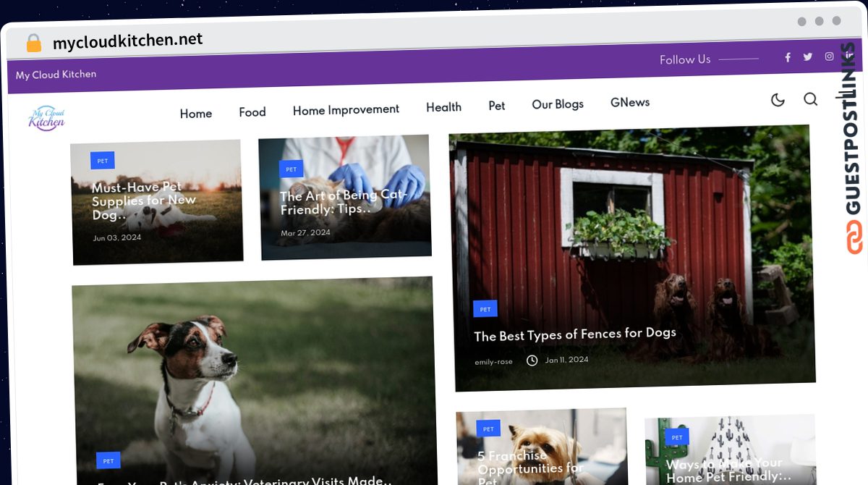Select Home Improvement in navigation
Screen dimensions: 868x485
tap(346, 110)
